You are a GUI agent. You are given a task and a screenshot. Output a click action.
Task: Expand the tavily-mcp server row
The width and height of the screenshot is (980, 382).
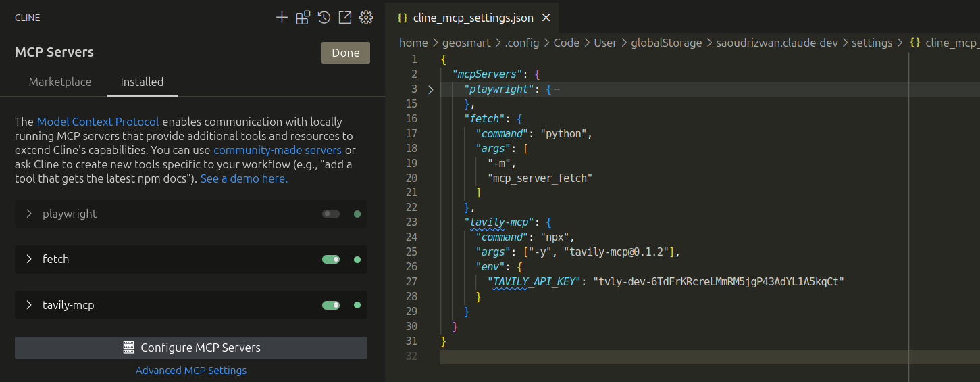pyautogui.click(x=29, y=305)
